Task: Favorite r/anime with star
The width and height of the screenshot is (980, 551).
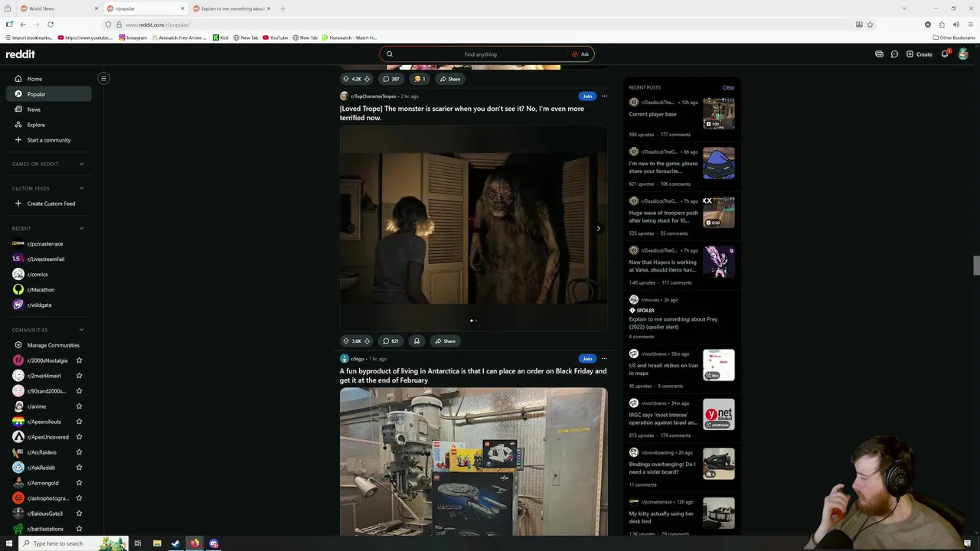Action: pos(79,406)
